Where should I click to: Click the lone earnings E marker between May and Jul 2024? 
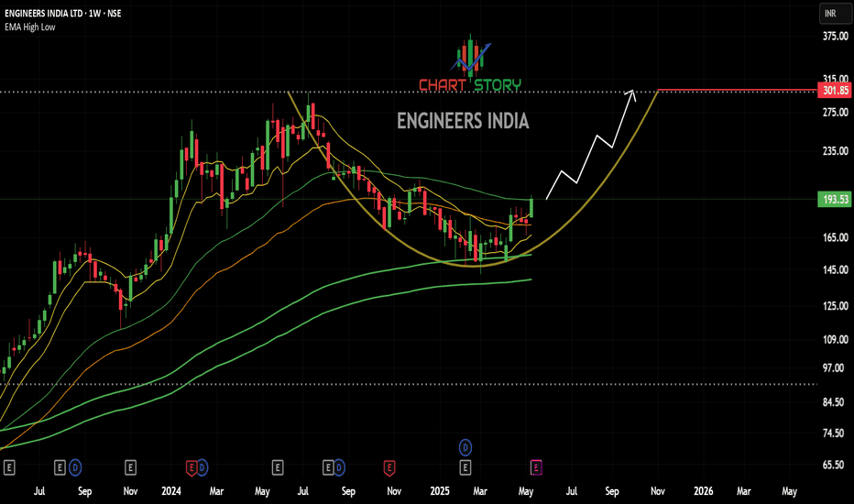[278, 467]
